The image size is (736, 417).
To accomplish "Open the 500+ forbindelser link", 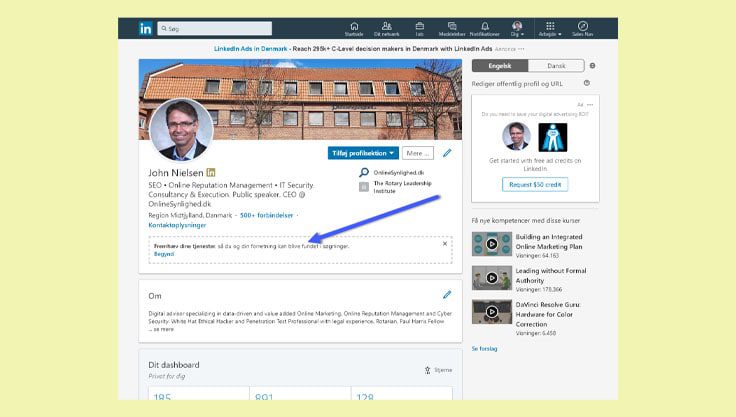I will 267,216.
